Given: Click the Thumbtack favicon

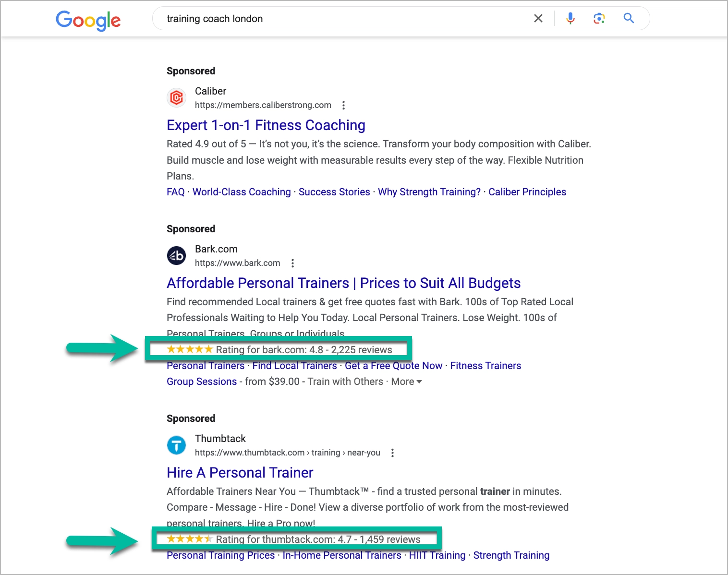Looking at the screenshot, I should [176, 445].
